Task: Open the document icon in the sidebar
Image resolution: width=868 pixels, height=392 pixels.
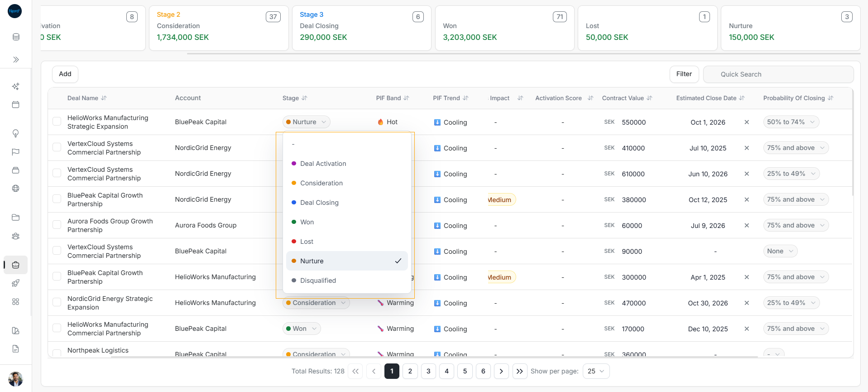Action: click(x=16, y=349)
